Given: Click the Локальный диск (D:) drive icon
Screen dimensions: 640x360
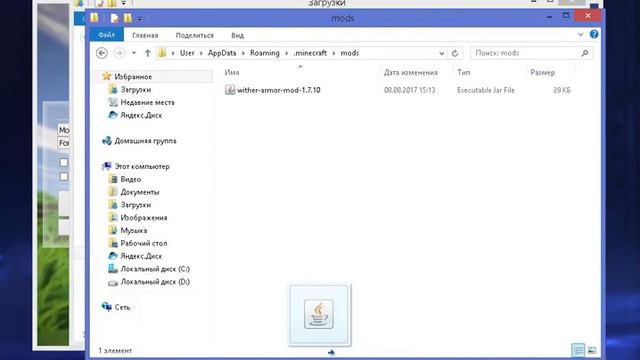Looking at the screenshot, I should click(113, 282).
